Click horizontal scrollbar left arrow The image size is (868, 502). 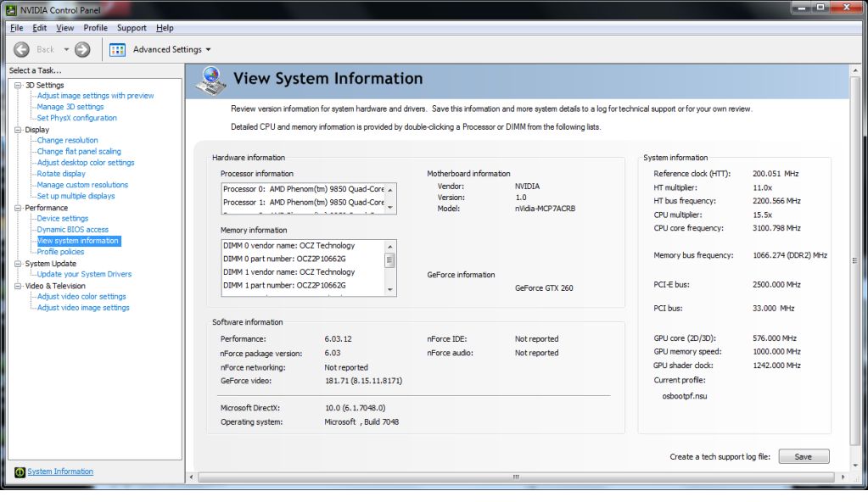pyautogui.click(x=192, y=477)
